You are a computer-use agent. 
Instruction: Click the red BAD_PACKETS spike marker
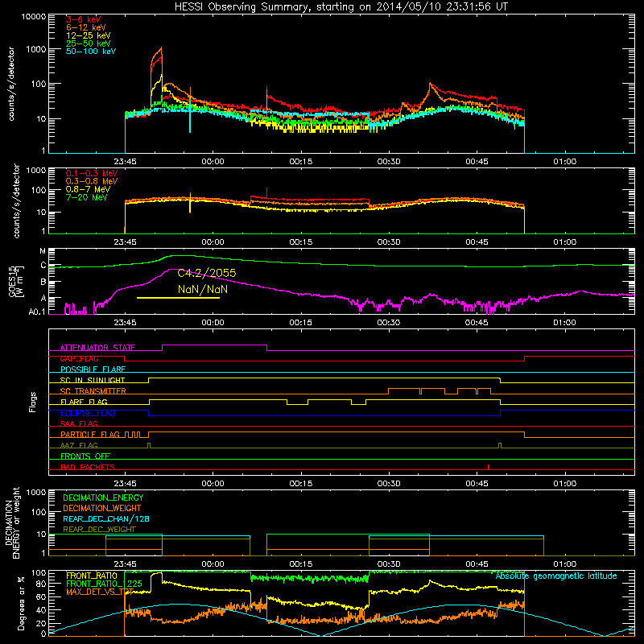489,467
